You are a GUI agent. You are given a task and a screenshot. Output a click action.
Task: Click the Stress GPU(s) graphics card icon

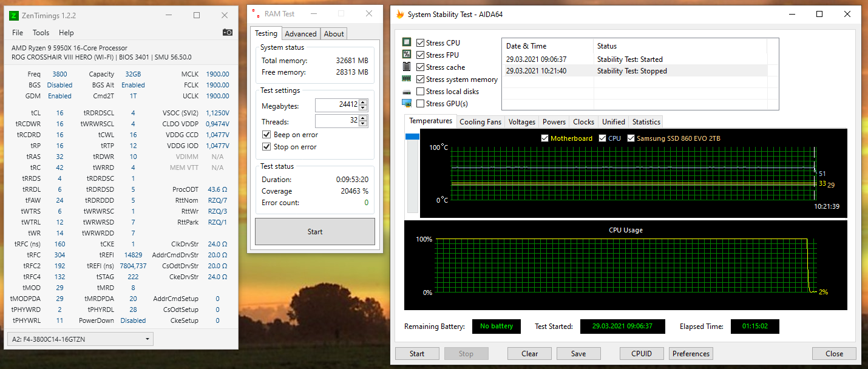405,103
